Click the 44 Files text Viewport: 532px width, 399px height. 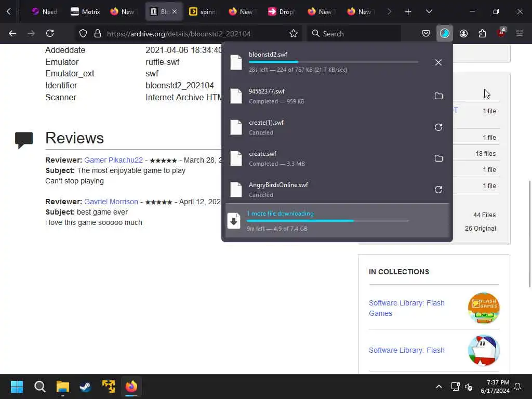tap(484, 215)
